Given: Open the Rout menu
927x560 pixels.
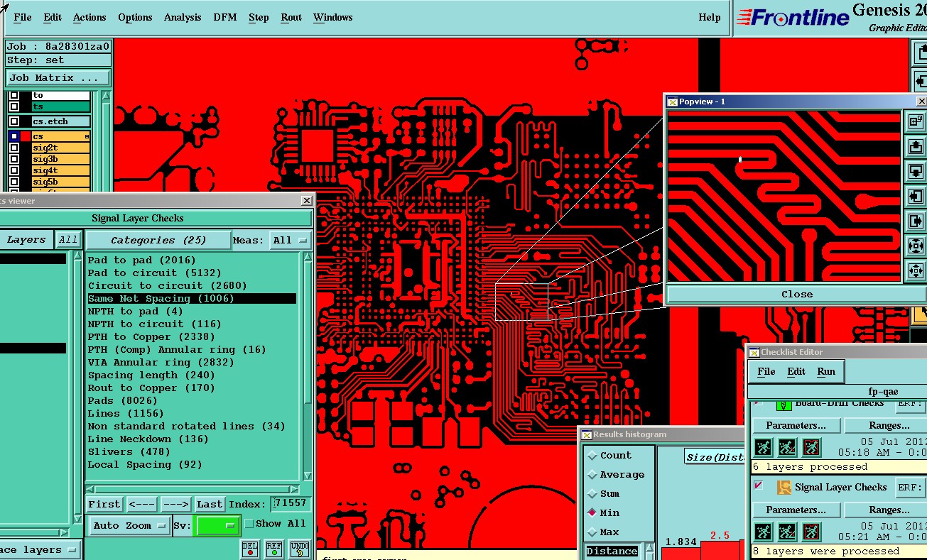Looking at the screenshot, I should [x=291, y=17].
